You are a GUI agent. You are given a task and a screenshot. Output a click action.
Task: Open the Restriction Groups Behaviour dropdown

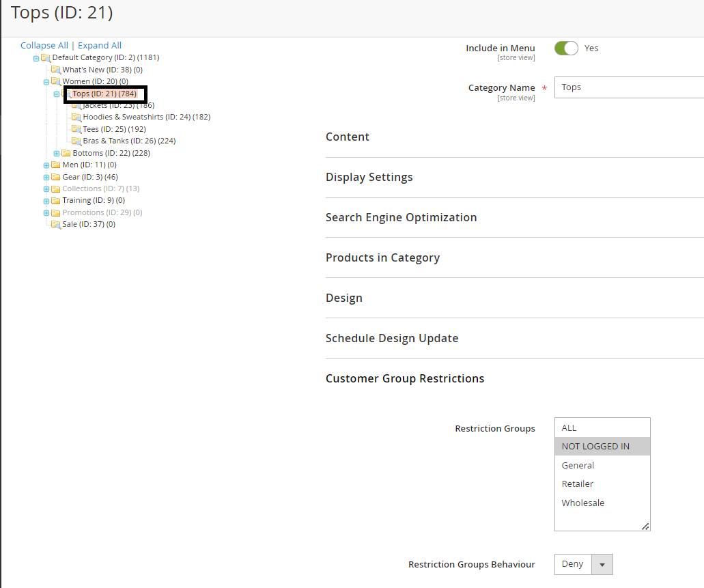(x=584, y=564)
